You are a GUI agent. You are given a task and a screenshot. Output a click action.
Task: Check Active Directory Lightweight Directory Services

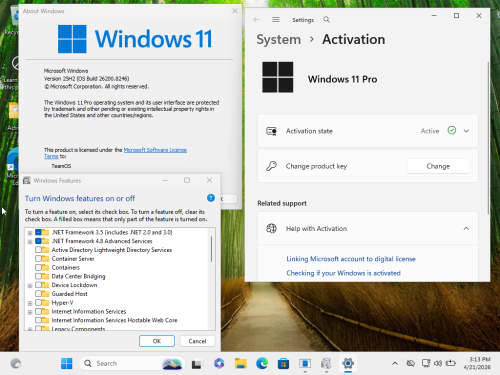(38, 250)
